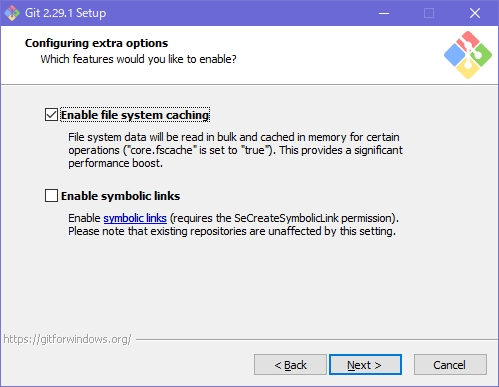The image size is (499, 387).
Task: Close the Git Setup window
Action: coord(475,13)
